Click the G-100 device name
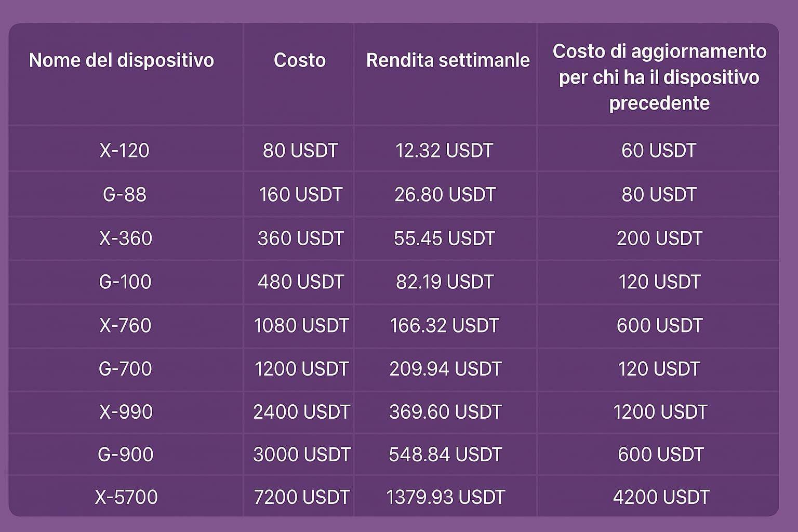This screenshot has width=798, height=532. tap(125, 282)
